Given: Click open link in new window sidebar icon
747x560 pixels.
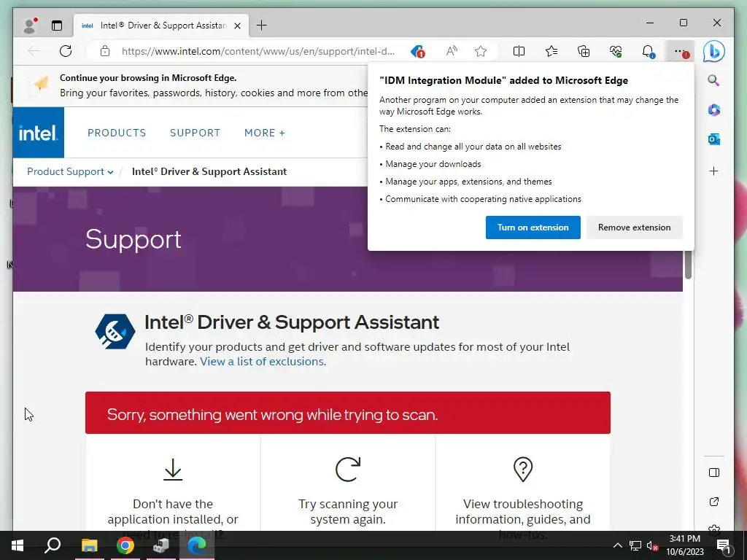Looking at the screenshot, I should click(713, 502).
